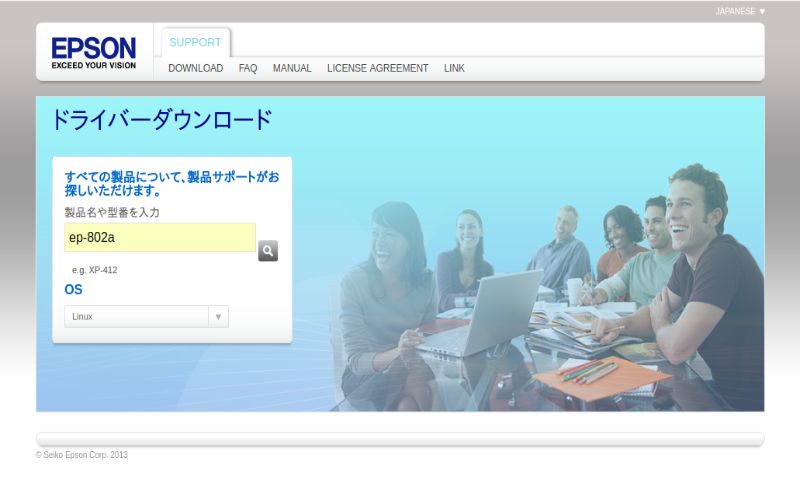Open the DOWNLOAD menu item
Viewport: 800px width, 479px height.
click(x=195, y=68)
